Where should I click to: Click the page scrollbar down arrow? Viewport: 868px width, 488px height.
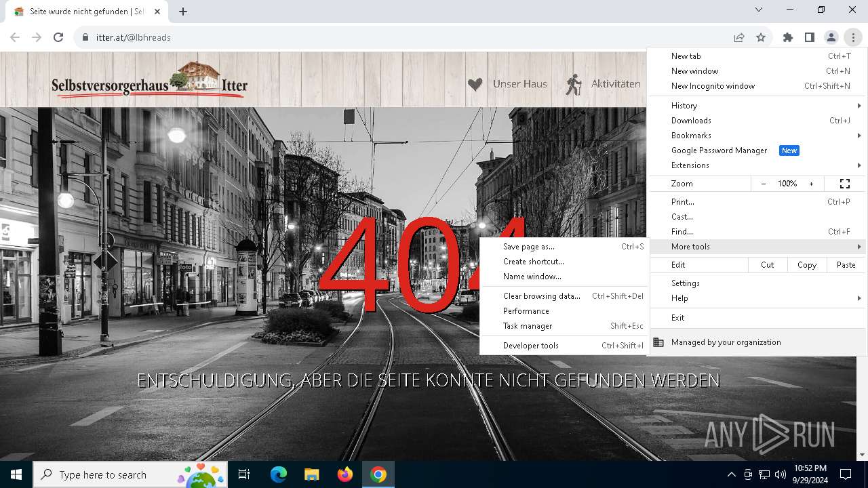862,455
